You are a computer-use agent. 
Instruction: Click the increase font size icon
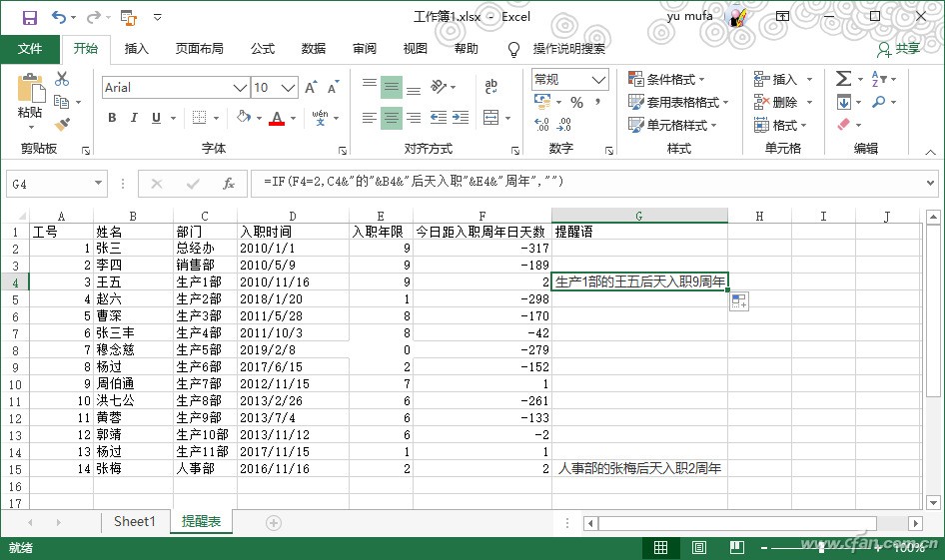[311, 88]
